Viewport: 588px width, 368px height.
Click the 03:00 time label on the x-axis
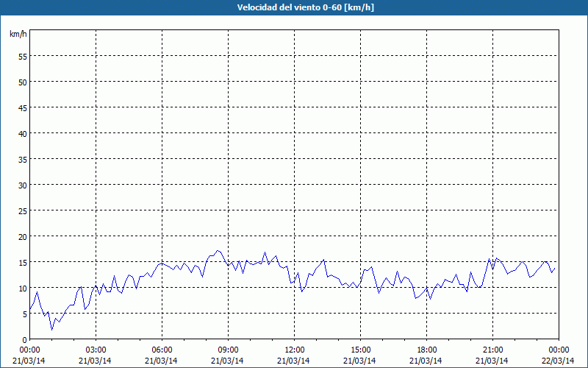click(x=96, y=350)
